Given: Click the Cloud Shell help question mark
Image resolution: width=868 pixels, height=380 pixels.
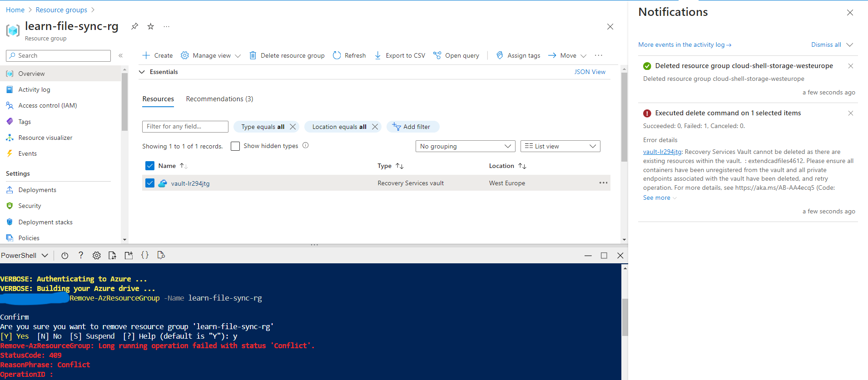Looking at the screenshot, I should [x=81, y=255].
